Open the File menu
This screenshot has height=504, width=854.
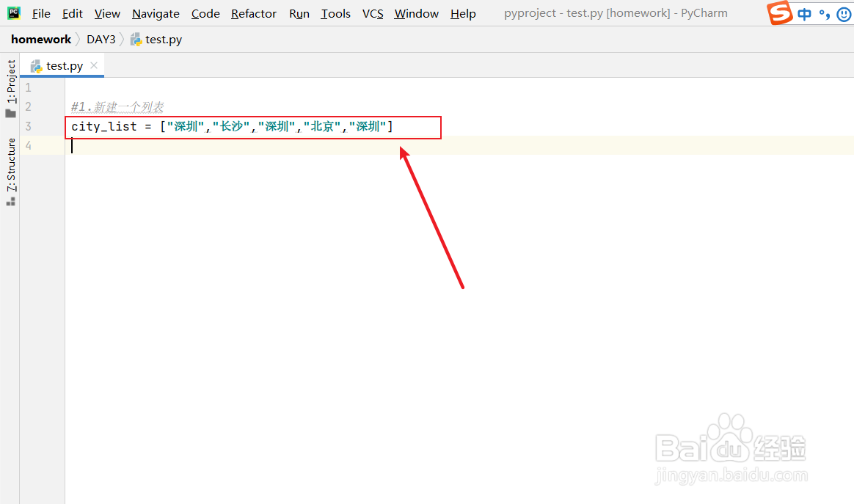(x=41, y=14)
